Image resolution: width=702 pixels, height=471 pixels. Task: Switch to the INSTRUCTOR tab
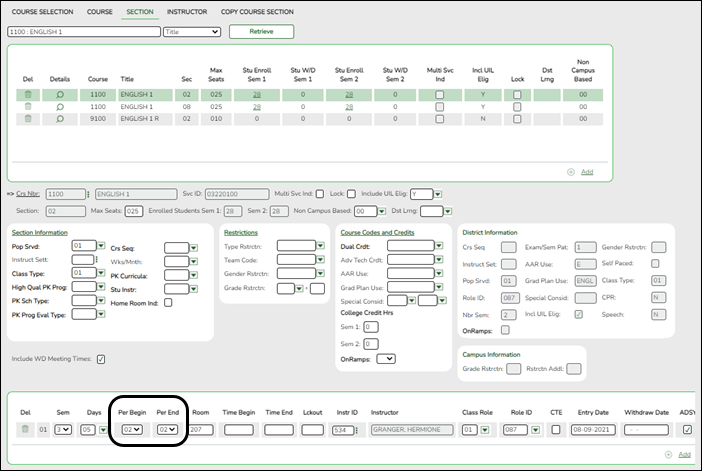(x=187, y=11)
